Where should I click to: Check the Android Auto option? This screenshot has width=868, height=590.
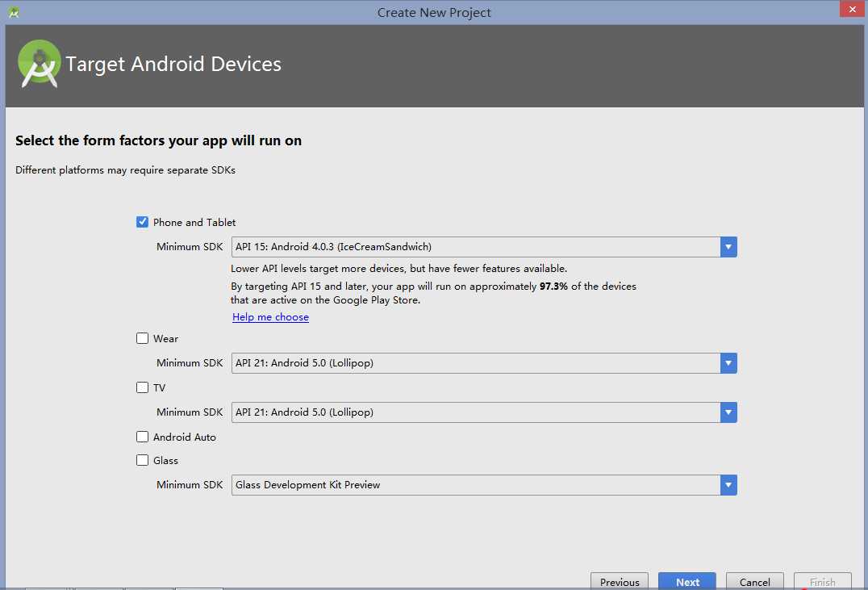coord(142,437)
